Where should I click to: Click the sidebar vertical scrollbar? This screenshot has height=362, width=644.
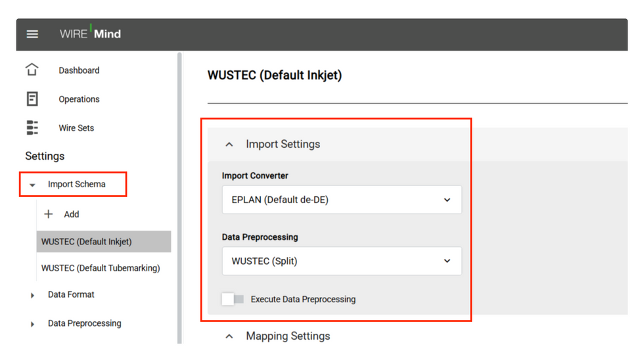tap(179, 198)
